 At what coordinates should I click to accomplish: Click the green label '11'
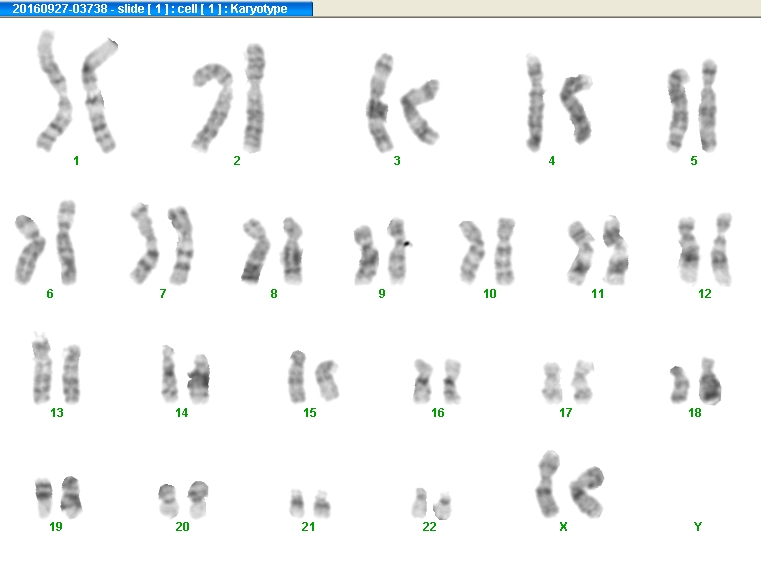598,294
